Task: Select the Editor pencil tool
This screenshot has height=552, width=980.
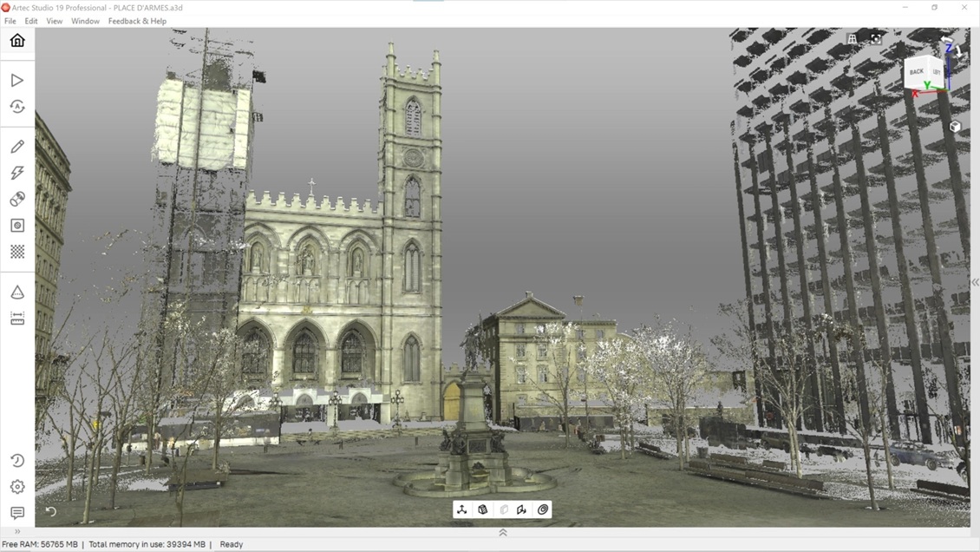Action: (x=17, y=147)
